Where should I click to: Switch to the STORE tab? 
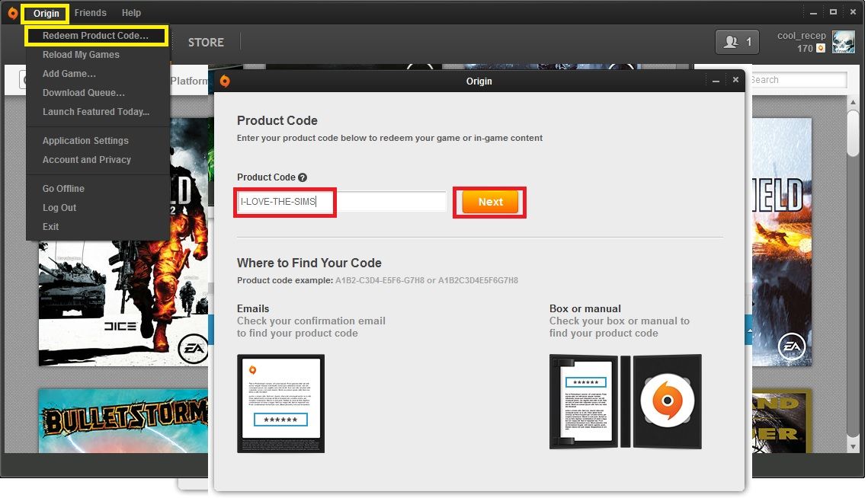tap(206, 43)
